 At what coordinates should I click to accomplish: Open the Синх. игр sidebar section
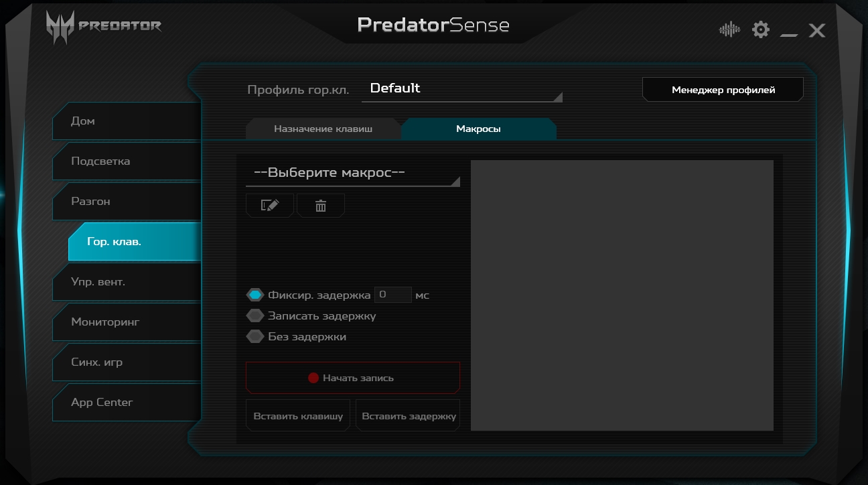[127, 362]
